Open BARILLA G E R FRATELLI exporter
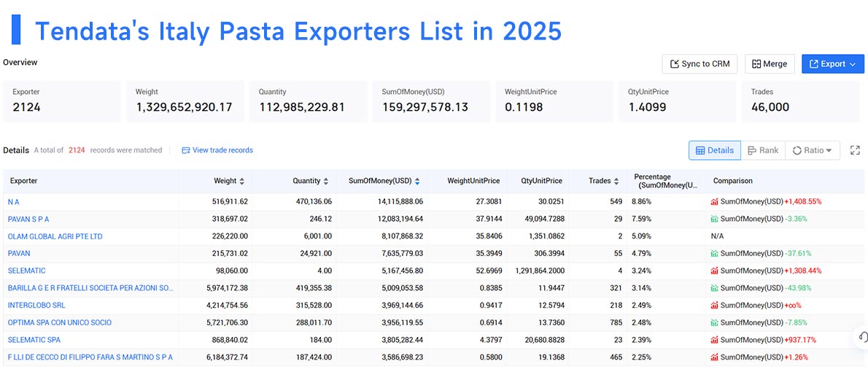This screenshot has height=372, width=868. (90, 288)
